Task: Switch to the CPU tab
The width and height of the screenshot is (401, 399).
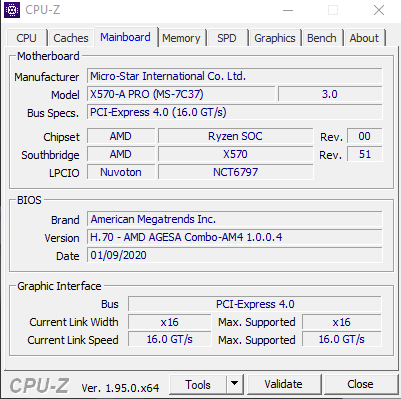Action: point(26,38)
